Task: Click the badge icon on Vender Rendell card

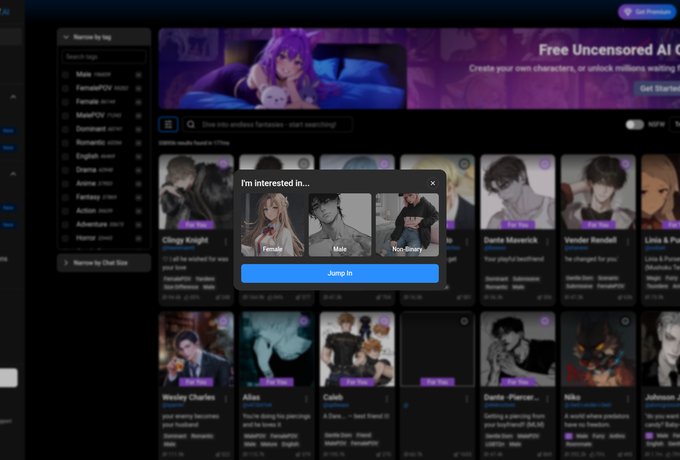Action: [x=624, y=163]
